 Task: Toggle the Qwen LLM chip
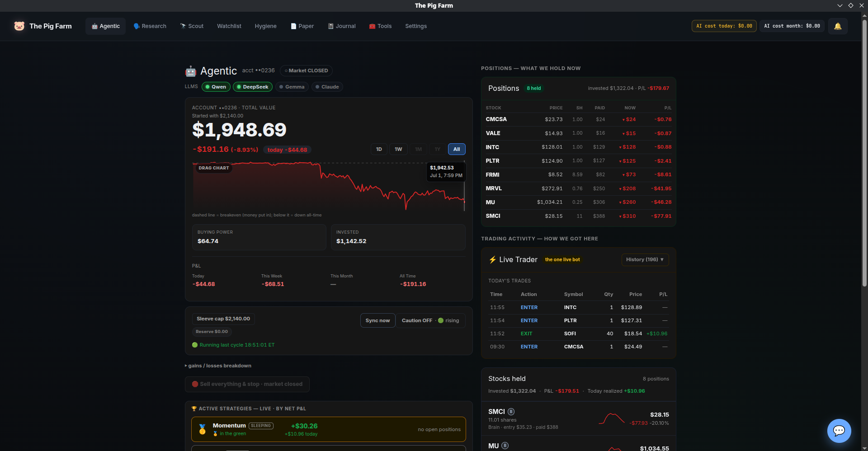tap(216, 87)
